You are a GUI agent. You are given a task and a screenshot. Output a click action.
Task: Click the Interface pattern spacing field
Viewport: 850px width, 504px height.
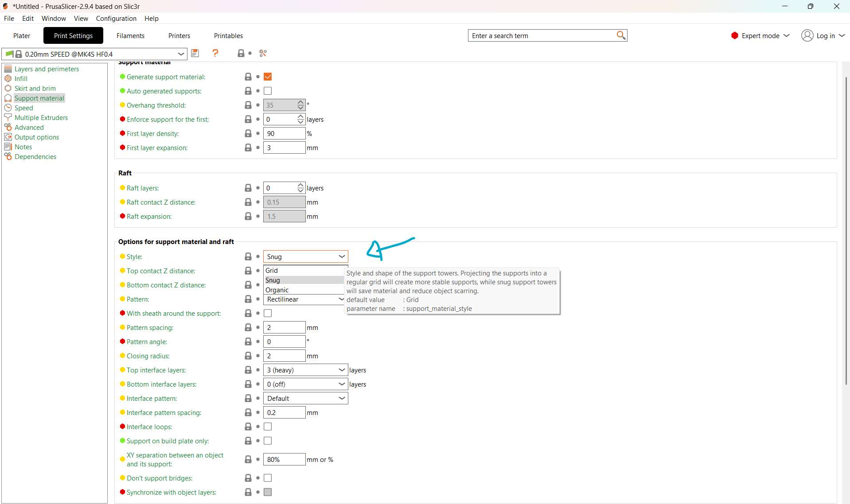[x=284, y=412]
